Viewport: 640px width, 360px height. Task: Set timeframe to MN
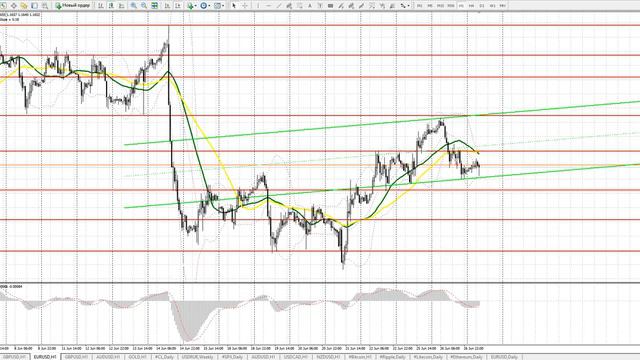tap(502, 6)
